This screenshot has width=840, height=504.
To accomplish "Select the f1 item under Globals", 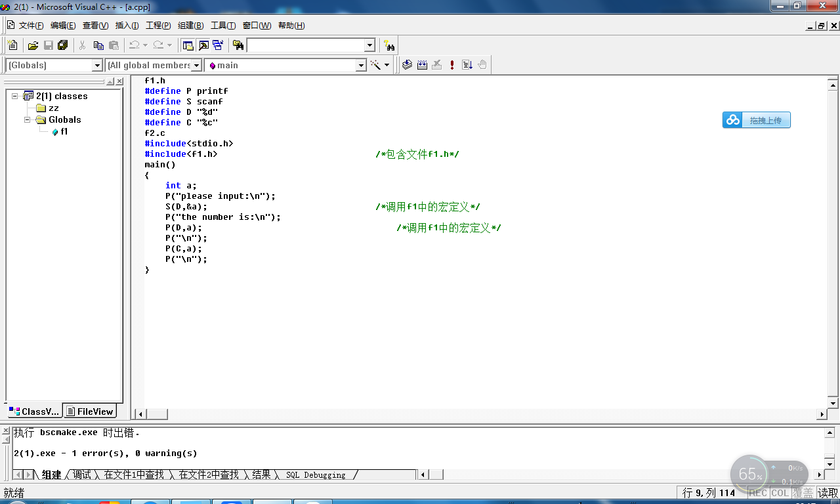I will 60,131.
